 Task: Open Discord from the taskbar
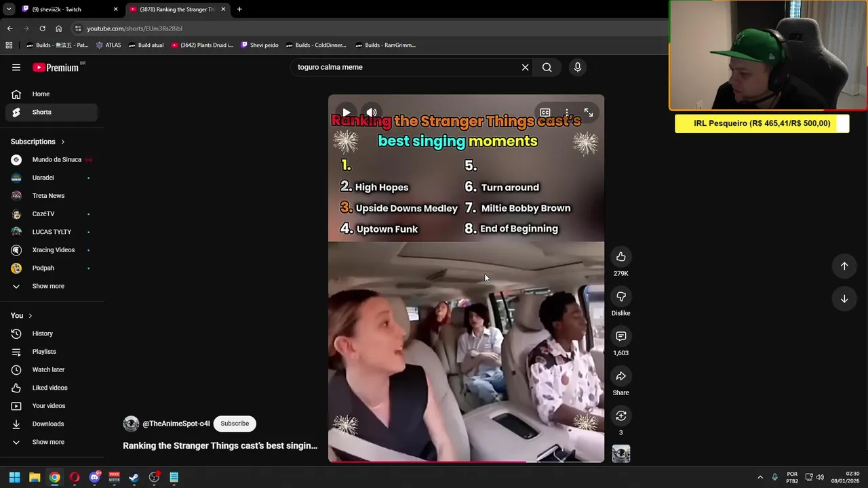pyautogui.click(x=94, y=477)
